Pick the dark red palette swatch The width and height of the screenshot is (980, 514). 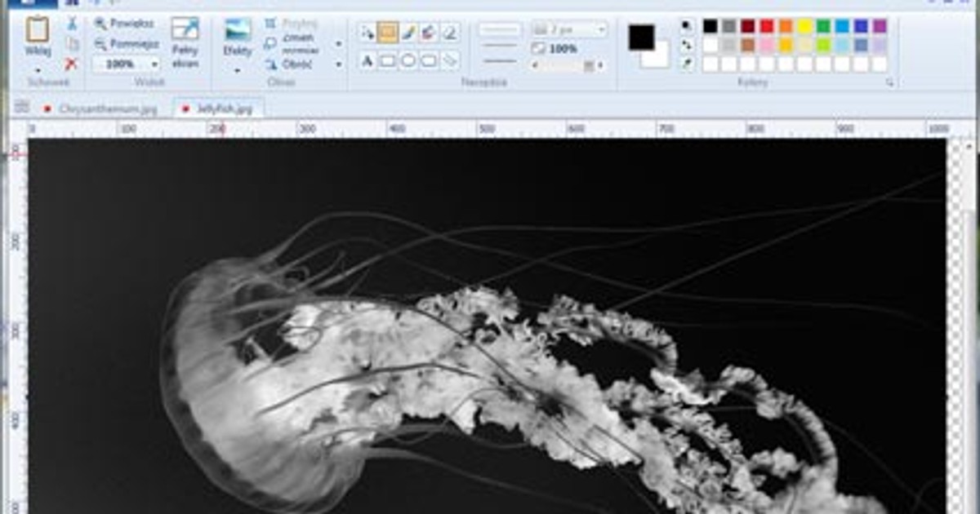tap(748, 26)
